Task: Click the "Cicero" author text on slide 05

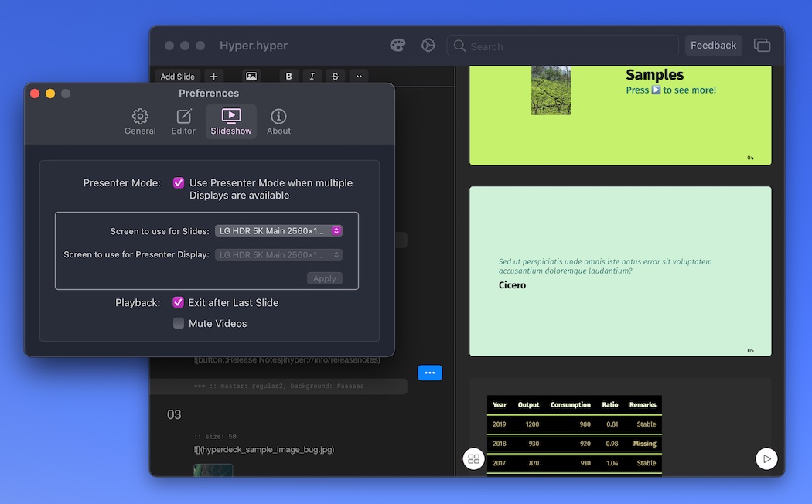Action: (x=512, y=285)
